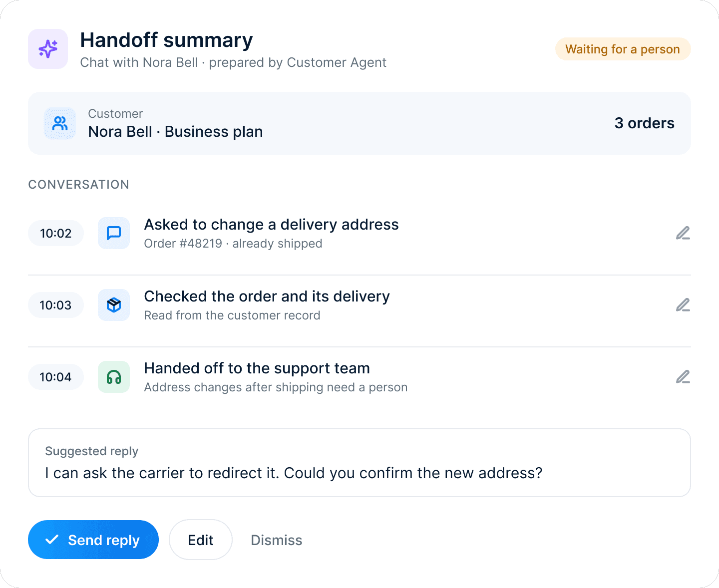Click the Send reply button

[x=93, y=540]
